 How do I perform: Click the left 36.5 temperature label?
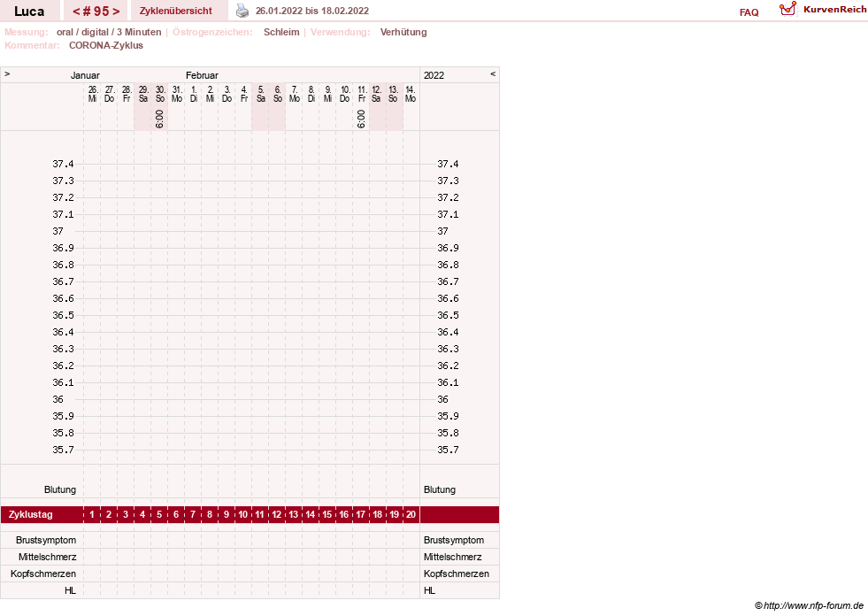click(63, 315)
